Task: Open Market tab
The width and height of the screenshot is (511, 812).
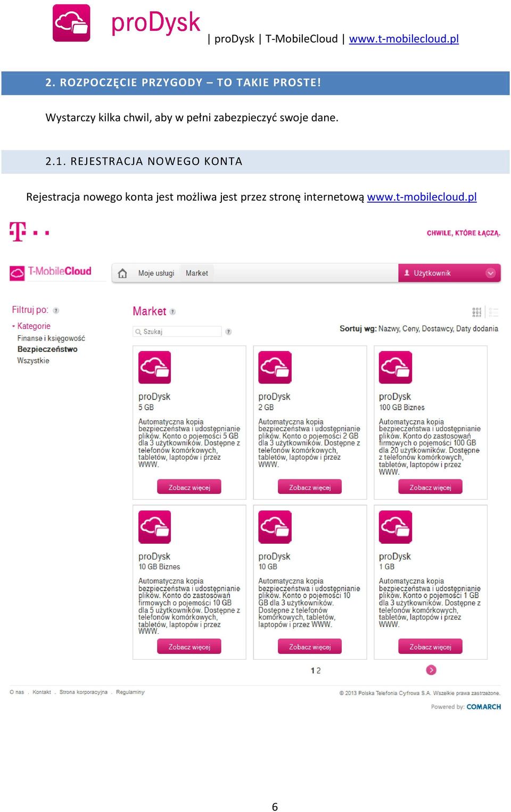Action: [x=197, y=273]
